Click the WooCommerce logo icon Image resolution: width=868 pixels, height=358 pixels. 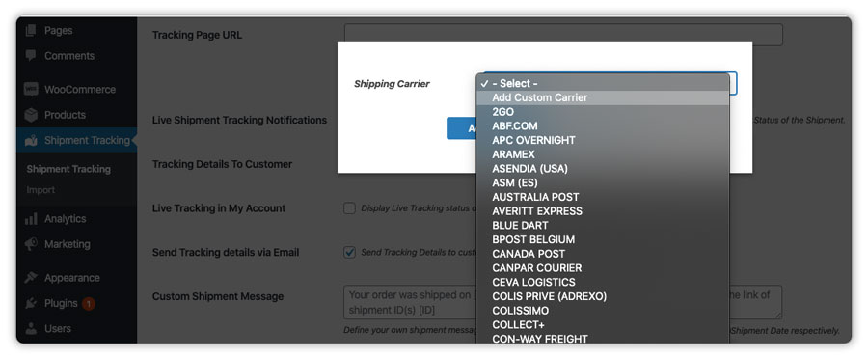pos(31,89)
